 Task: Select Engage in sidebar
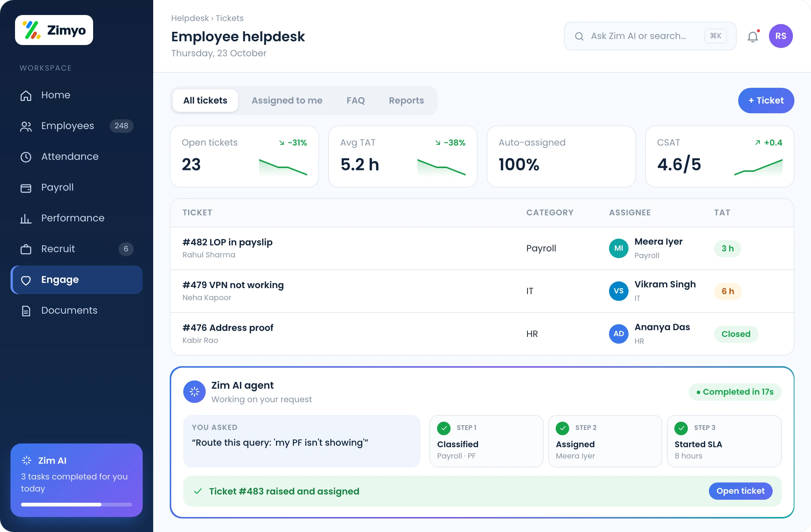pyautogui.click(x=77, y=280)
